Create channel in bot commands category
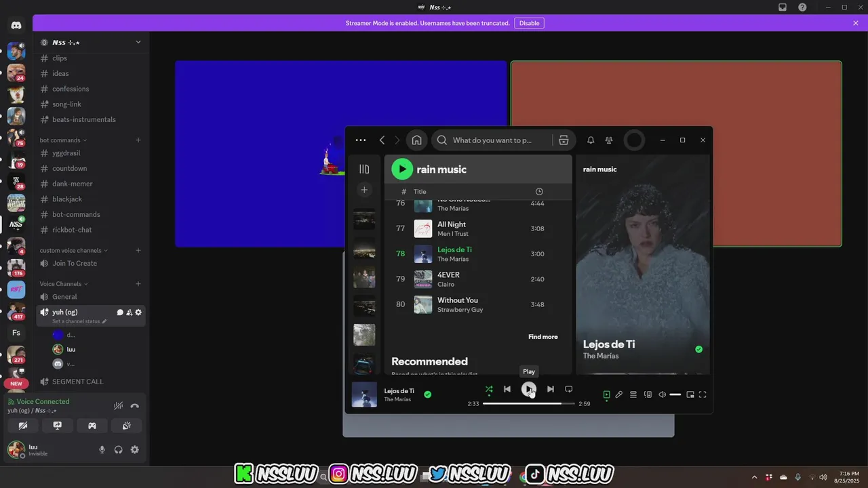 click(x=138, y=140)
